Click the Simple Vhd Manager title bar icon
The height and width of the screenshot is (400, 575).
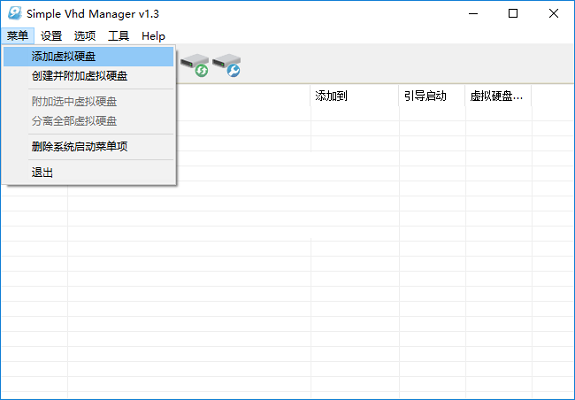pyautogui.click(x=15, y=14)
